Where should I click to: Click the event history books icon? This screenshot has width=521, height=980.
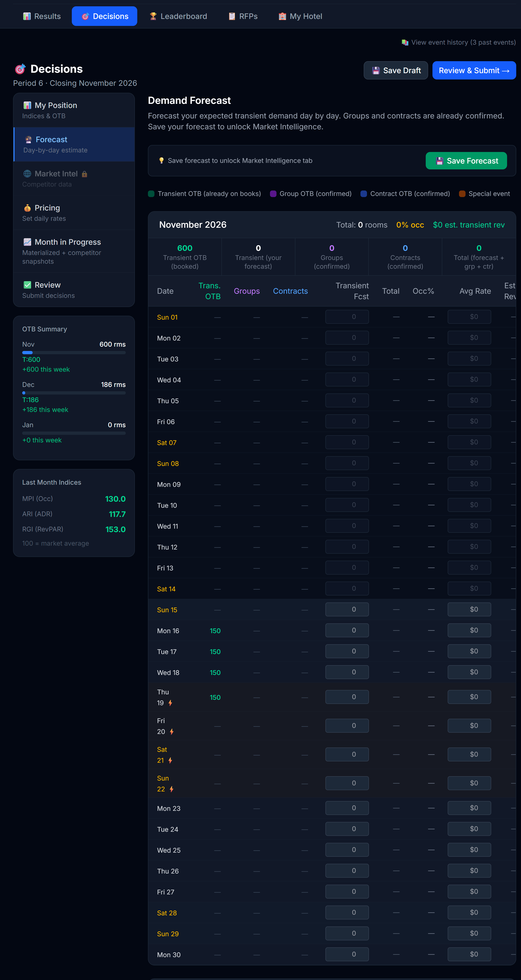pos(405,42)
